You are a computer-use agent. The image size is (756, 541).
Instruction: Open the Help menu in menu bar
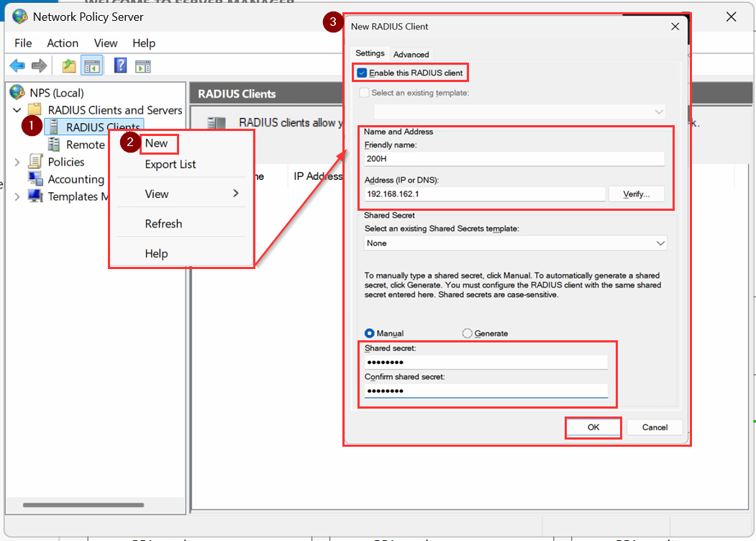pos(144,43)
